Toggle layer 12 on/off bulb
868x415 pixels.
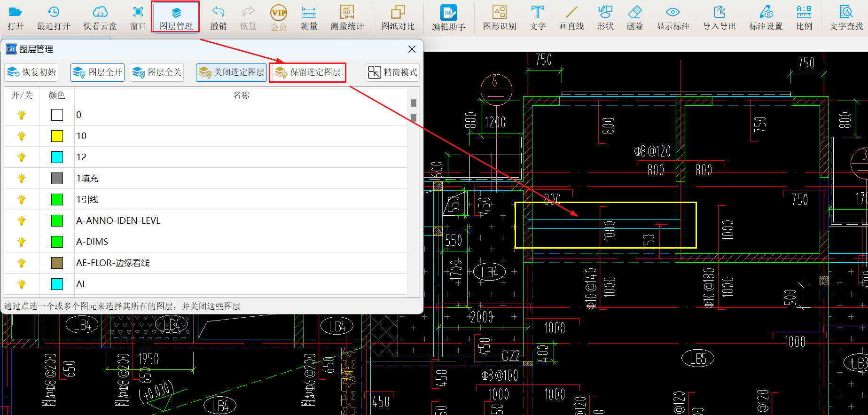tap(22, 157)
